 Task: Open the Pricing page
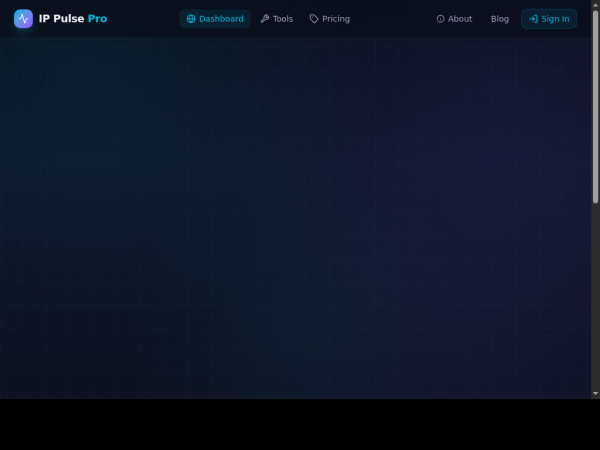329,19
